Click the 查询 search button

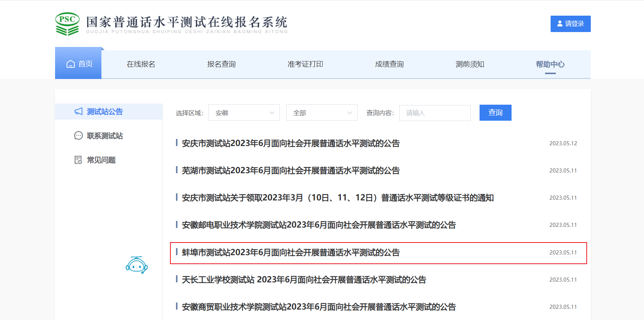point(496,113)
